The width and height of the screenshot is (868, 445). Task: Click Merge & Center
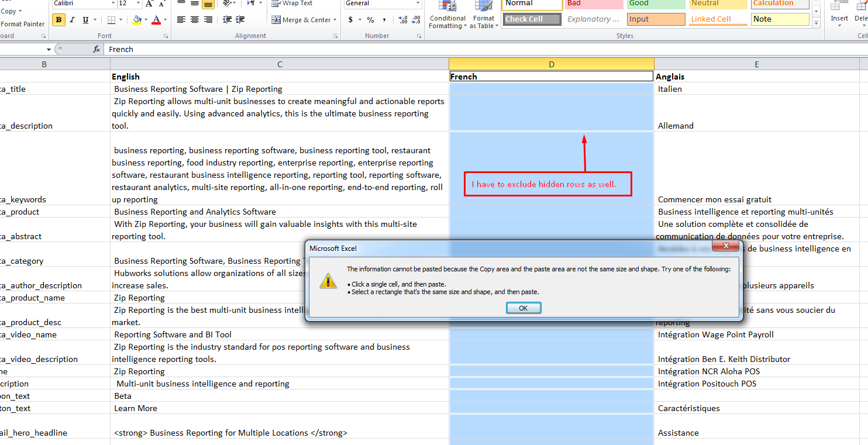click(301, 20)
